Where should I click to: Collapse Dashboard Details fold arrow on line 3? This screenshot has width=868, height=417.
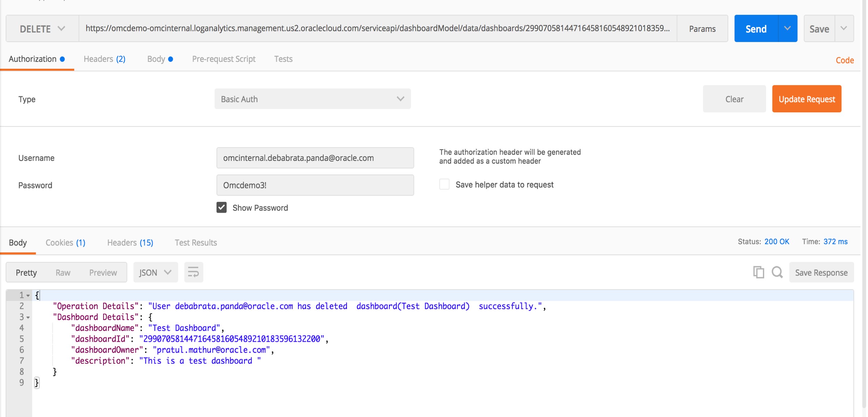pyautogui.click(x=28, y=317)
